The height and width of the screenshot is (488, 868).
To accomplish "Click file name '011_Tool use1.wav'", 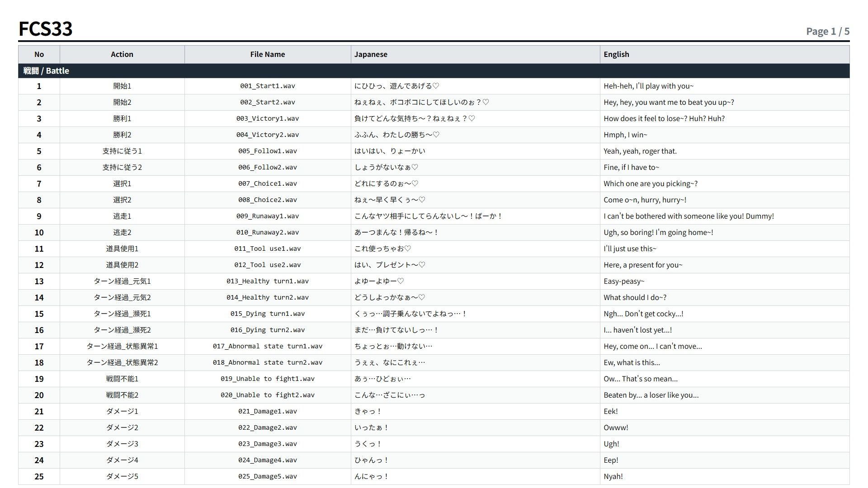I will tap(267, 249).
